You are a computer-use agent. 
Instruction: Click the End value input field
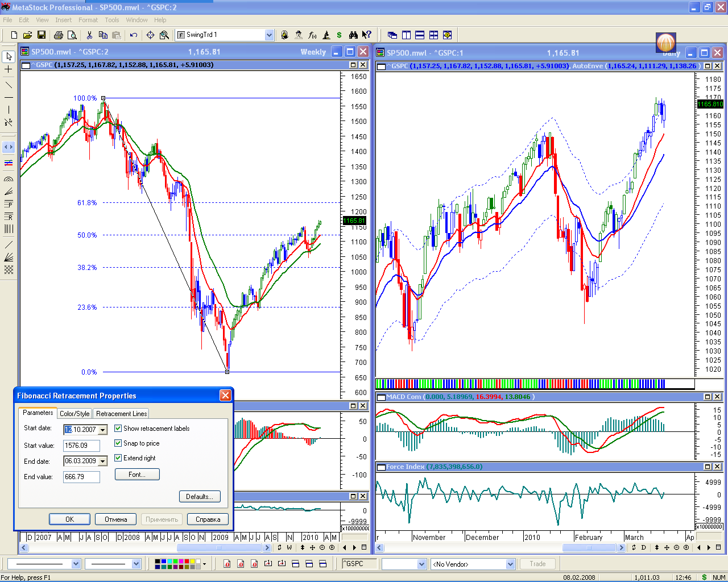(81, 477)
